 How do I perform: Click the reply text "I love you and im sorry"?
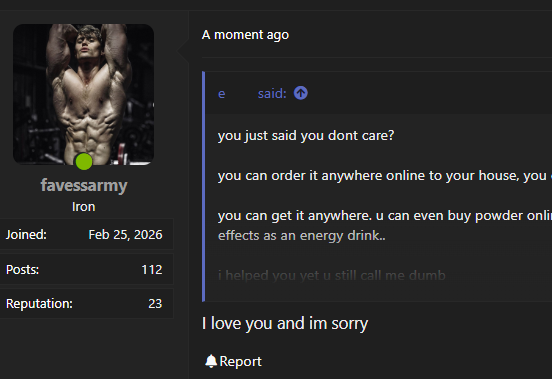point(285,323)
